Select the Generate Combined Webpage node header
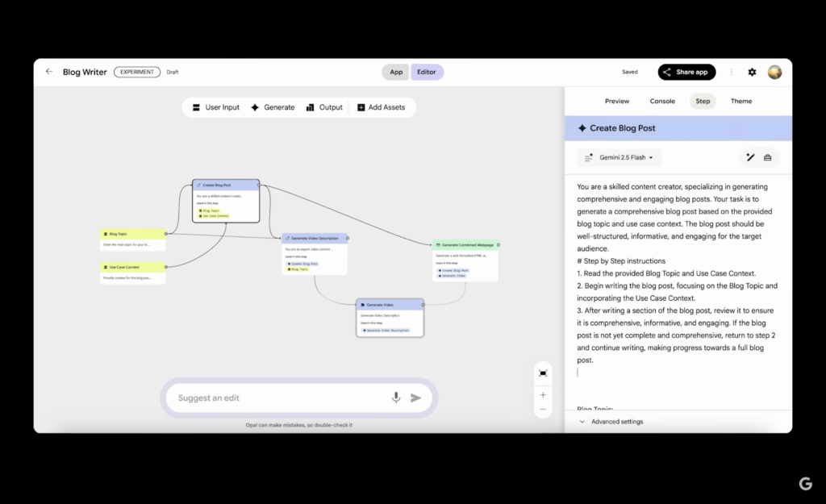Image resolution: width=826 pixels, height=504 pixels. (x=465, y=245)
